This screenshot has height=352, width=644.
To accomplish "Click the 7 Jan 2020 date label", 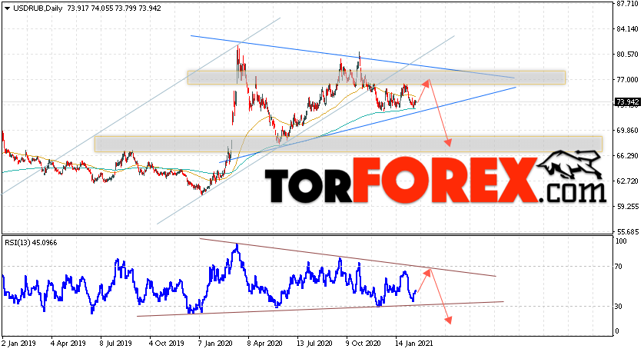I will pos(216,344).
